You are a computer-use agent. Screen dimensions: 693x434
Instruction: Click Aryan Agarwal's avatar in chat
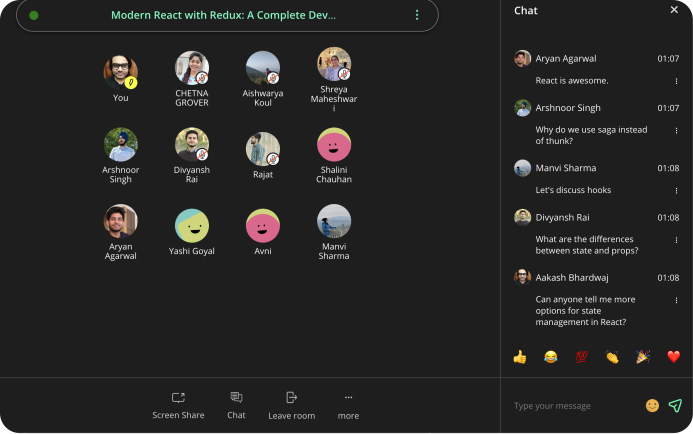tap(522, 58)
